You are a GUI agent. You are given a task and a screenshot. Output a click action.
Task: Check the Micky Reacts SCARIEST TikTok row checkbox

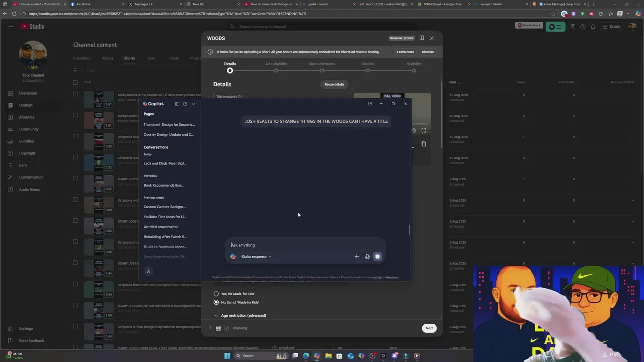pos(75,94)
